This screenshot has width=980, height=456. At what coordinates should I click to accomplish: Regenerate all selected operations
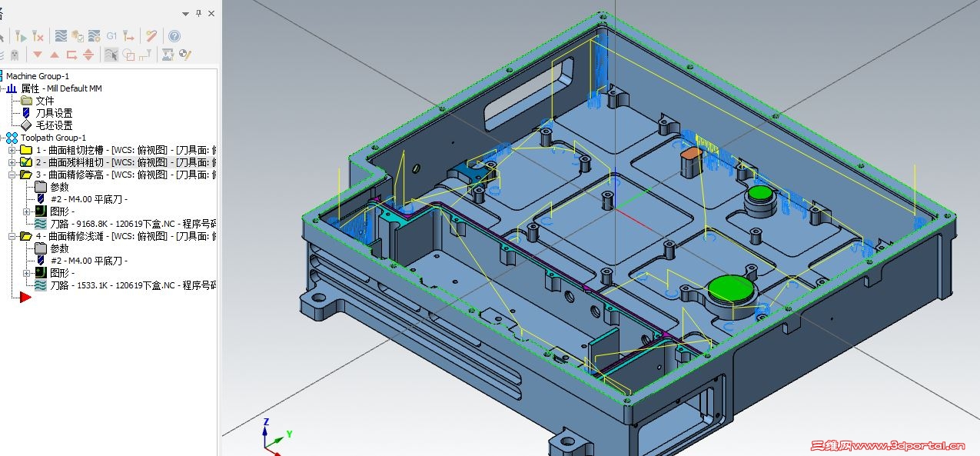[21, 36]
